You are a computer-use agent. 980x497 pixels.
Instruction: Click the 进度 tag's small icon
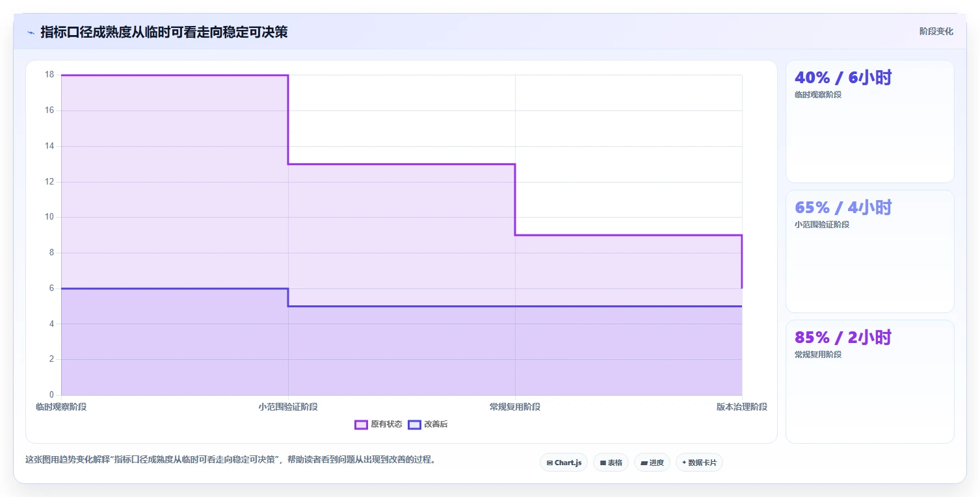(x=644, y=463)
